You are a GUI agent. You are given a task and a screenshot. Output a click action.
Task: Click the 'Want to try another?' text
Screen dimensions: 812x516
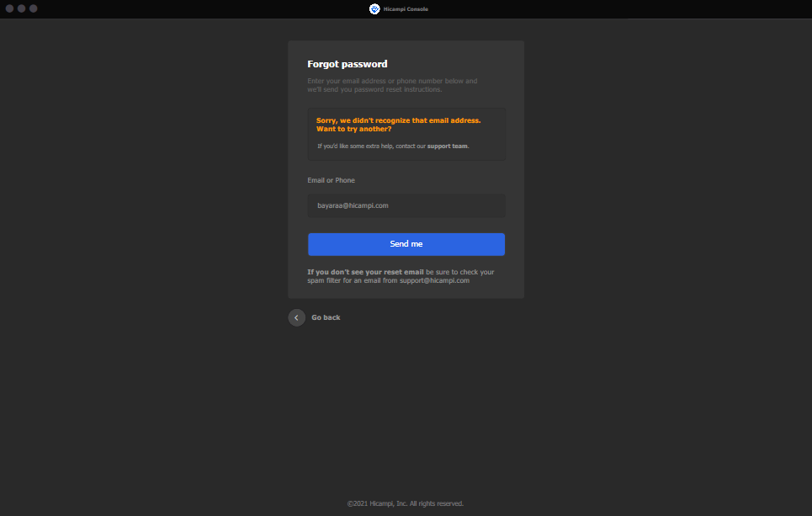pos(353,130)
